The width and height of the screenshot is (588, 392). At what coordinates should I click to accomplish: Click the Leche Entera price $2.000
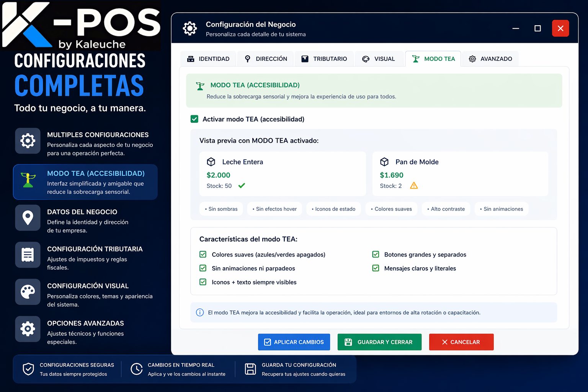point(218,175)
